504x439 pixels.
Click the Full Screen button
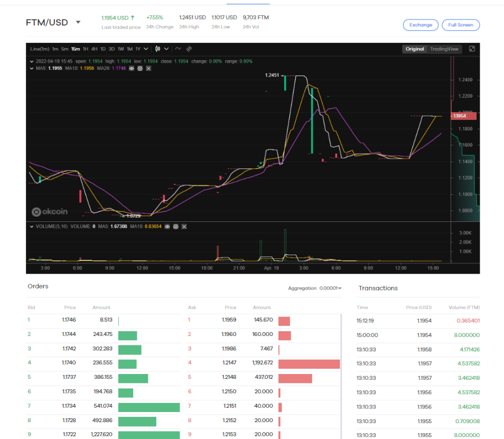[x=461, y=25]
